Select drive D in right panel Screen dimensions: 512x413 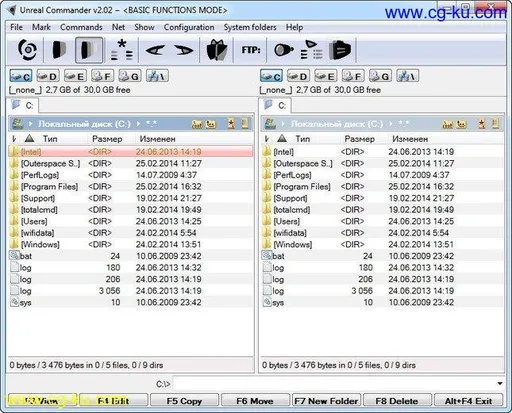(299, 76)
